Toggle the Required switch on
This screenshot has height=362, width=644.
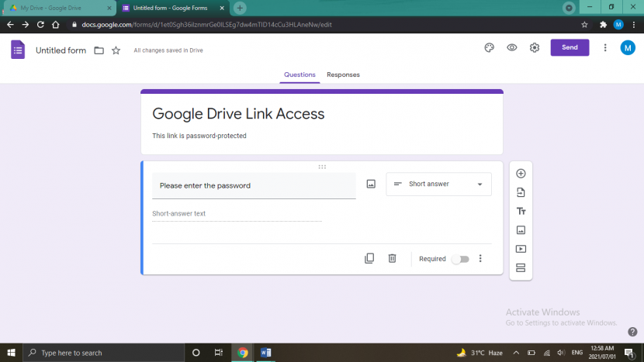[x=460, y=259]
